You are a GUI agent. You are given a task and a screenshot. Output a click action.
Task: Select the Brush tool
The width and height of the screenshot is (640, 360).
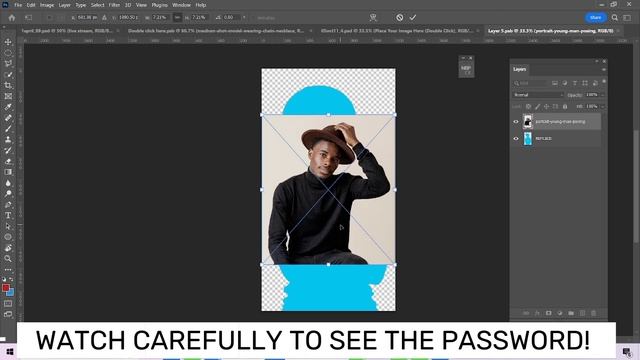(x=8, y=129)
